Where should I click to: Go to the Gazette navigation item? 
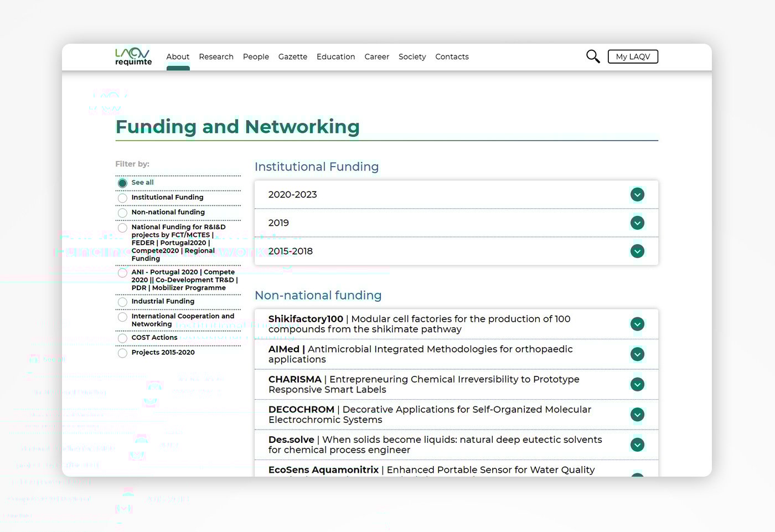292,56
